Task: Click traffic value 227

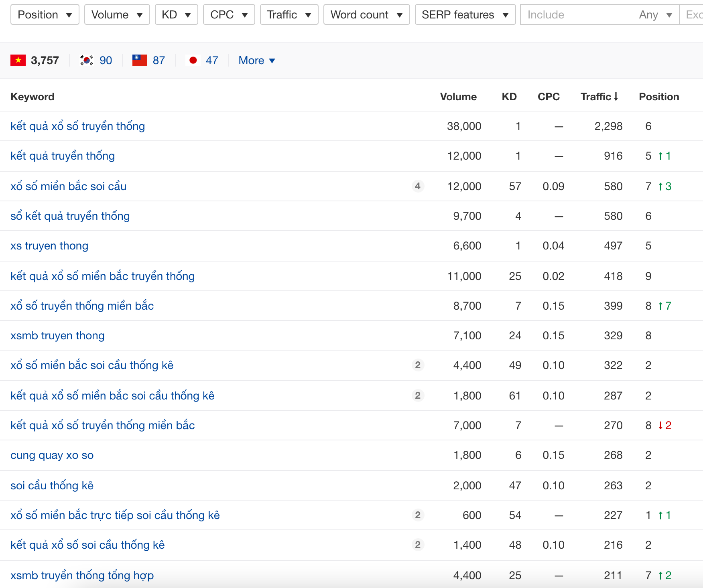Action: (613, 515)
